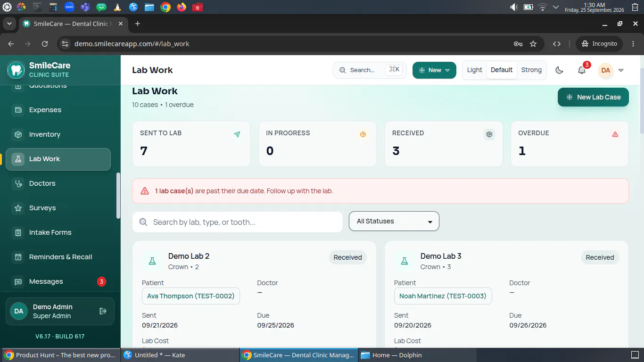Viewport: 644px width, 362px height.
Task: Click the Received badge on Demo Lab 3
Action: [600, 257]
